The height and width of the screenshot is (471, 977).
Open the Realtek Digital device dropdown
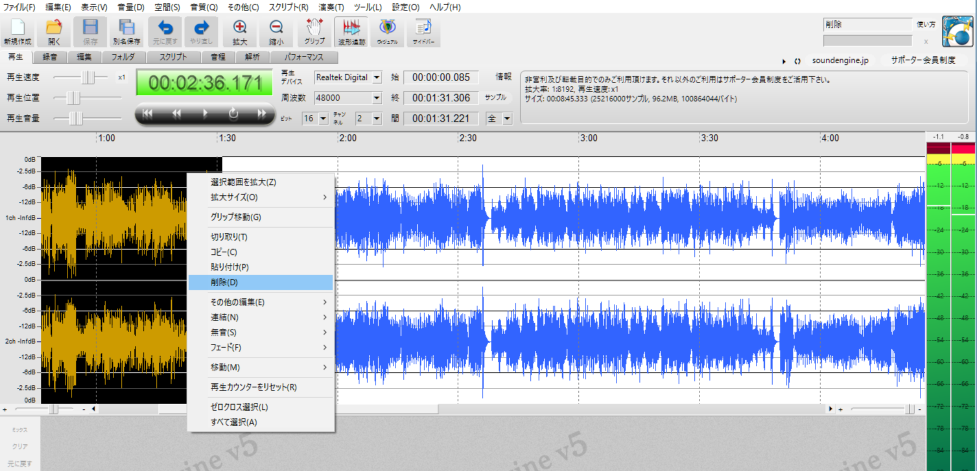click(x=376, y=78)
